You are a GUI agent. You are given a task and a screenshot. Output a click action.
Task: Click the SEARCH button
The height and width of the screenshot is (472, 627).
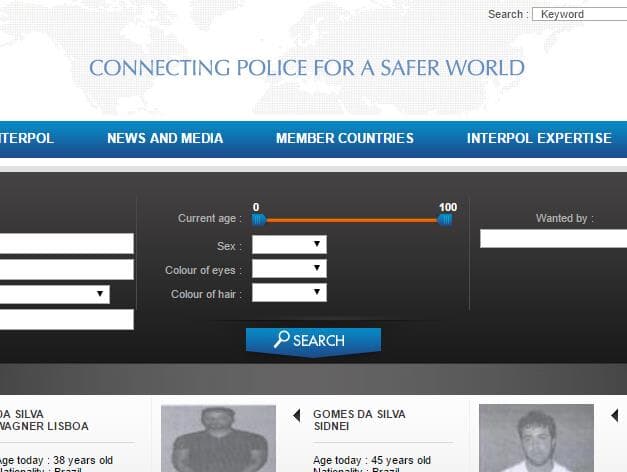tap(313, 341)
